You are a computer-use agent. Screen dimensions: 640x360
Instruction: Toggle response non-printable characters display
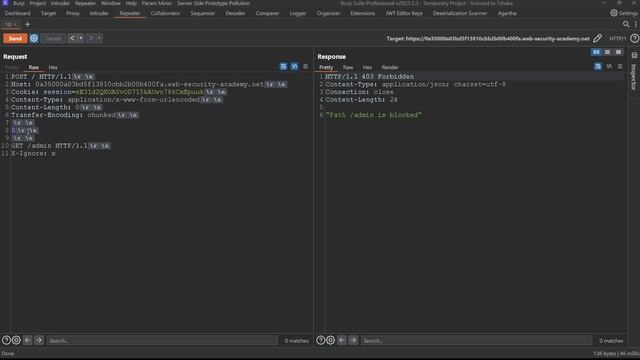pos(609,67)
